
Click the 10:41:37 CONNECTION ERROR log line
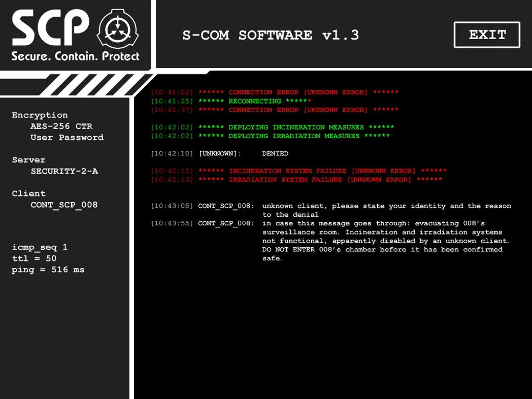coord(275,110)
